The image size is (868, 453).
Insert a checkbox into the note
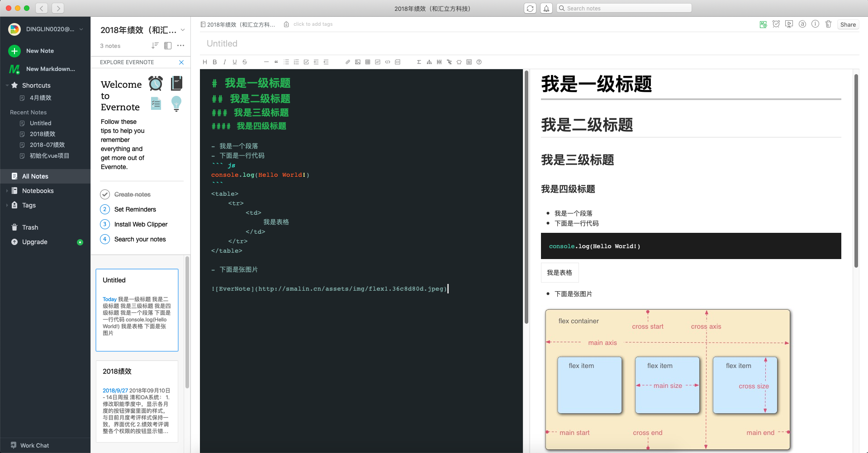point(306,62)
